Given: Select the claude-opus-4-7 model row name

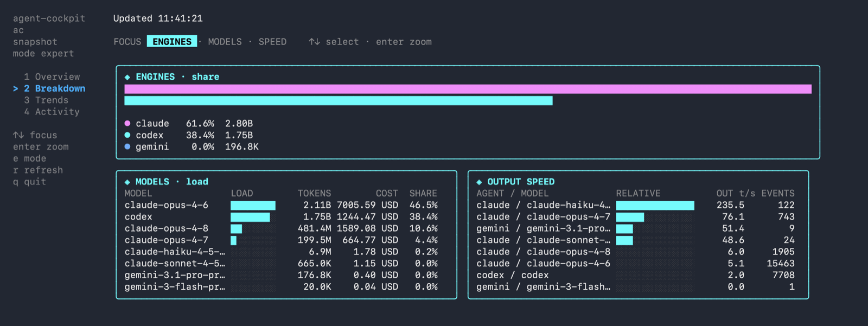Looking at the screenshot, I should pos(167,240).
